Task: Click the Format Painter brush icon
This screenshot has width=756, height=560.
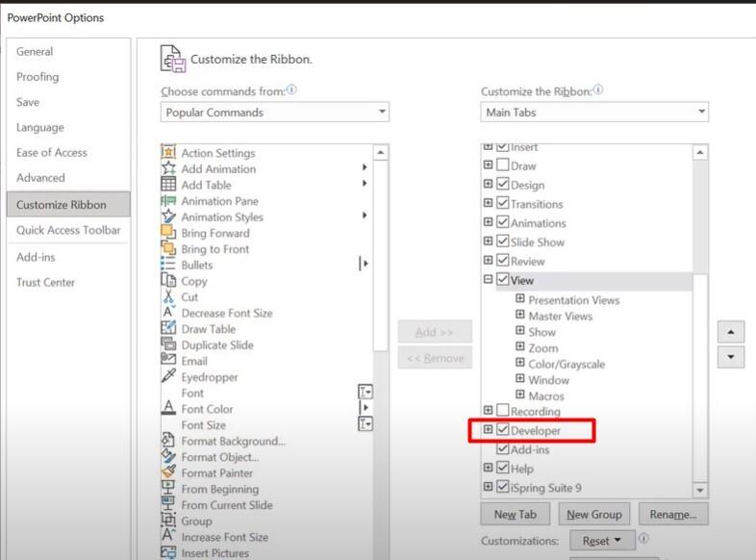Action: click(x=168, y=471)
